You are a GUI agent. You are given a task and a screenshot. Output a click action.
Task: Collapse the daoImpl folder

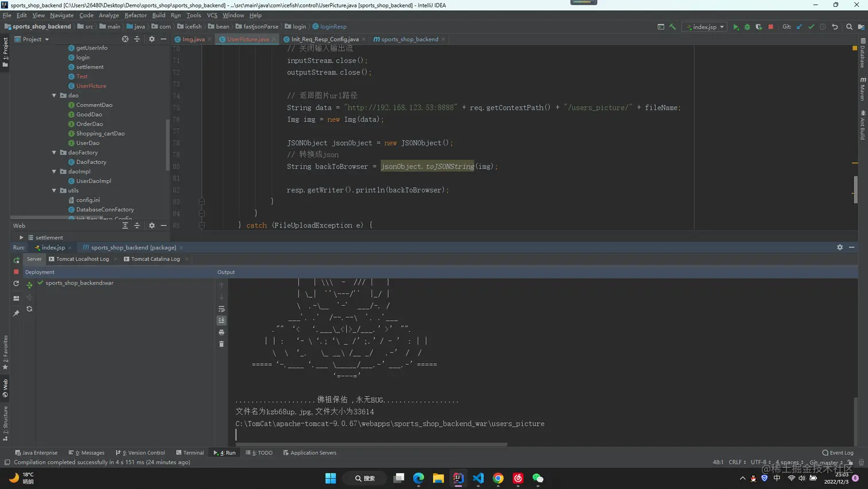[x=55, y=171]
